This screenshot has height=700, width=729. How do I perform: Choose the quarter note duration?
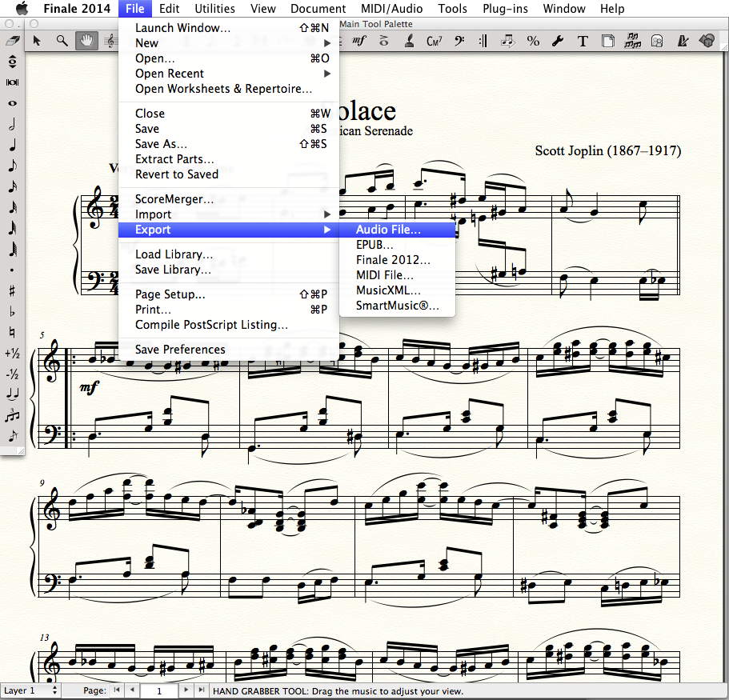[x=13, y=145]
